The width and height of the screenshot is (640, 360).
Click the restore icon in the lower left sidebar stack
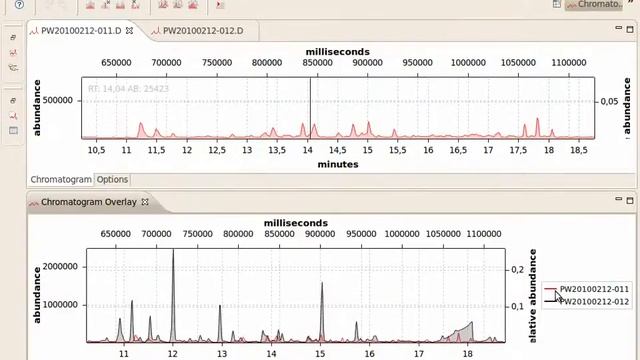[13, 100]
